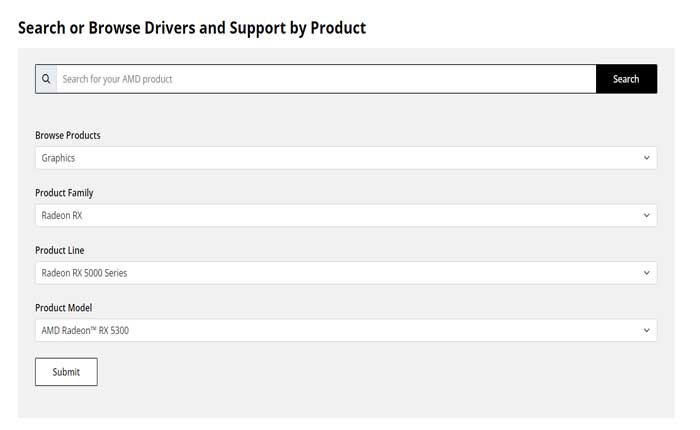This screenshot has width=700, height=430.
Task: Click blank white area right of the heading
Action: (530, 27)
